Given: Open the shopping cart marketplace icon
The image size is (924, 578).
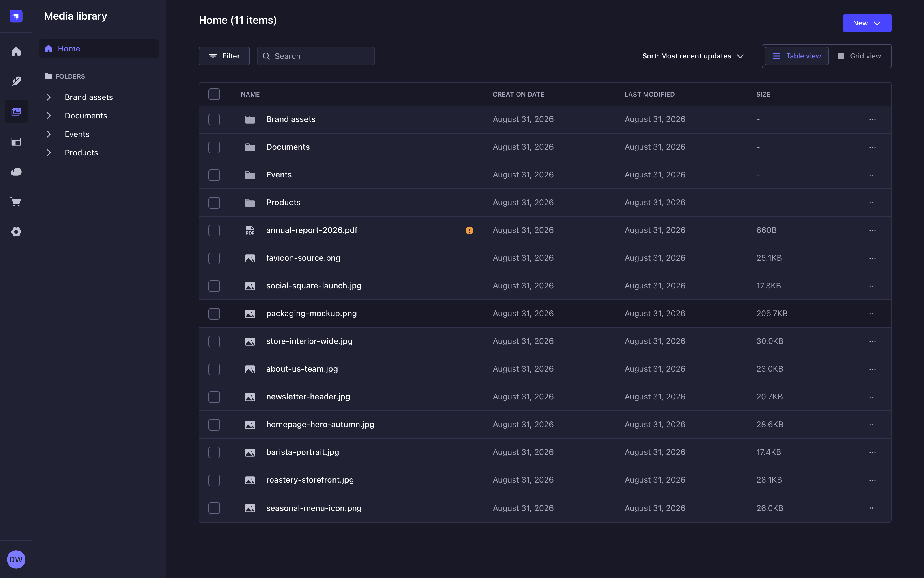Looking at the screenshot, I should [x=16, y=201].
